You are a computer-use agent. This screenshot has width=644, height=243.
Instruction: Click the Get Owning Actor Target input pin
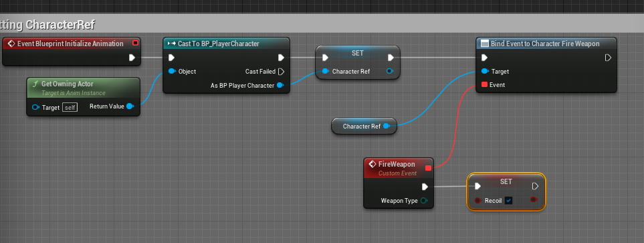[35, 107]
